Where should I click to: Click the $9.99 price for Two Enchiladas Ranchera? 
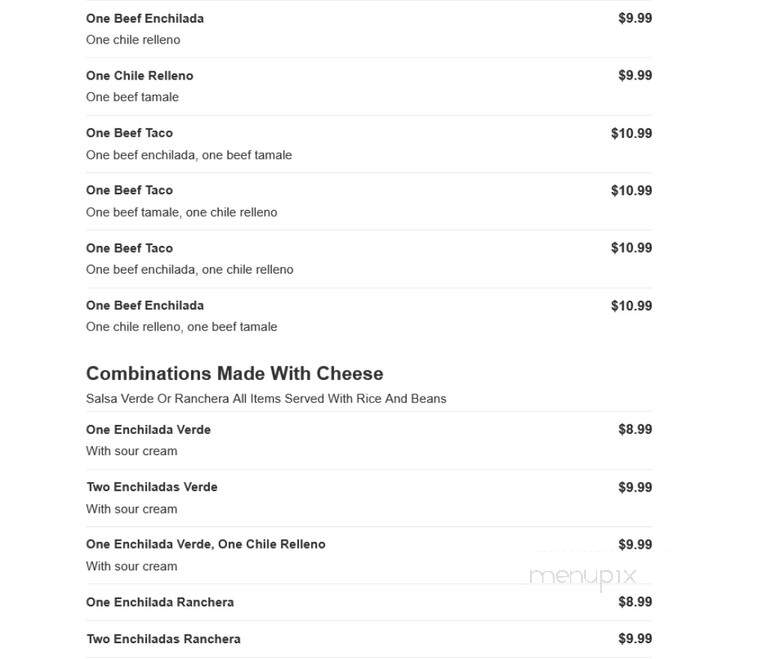point(635,639)
